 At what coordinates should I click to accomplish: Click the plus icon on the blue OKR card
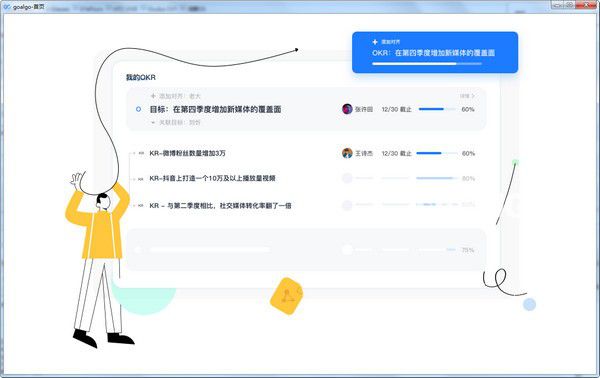pyautogui.click(x=375, y=42)
